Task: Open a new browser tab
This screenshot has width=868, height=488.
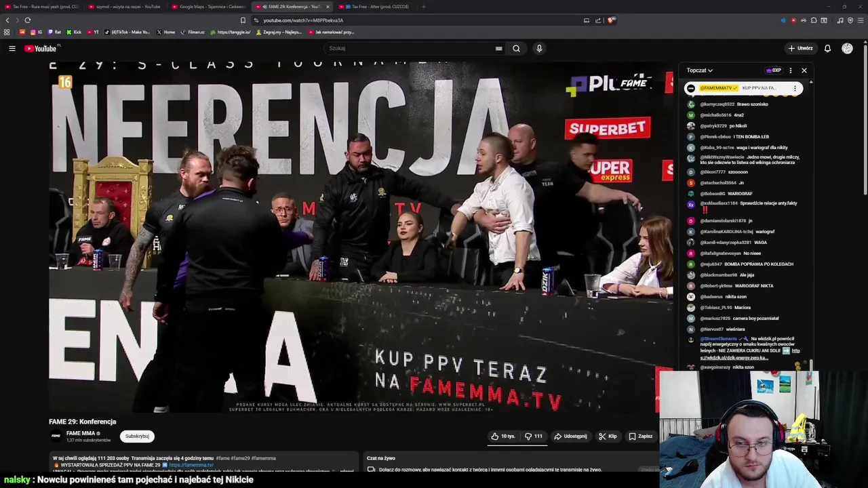Action: pyautogui.click(x=423, y=7)
